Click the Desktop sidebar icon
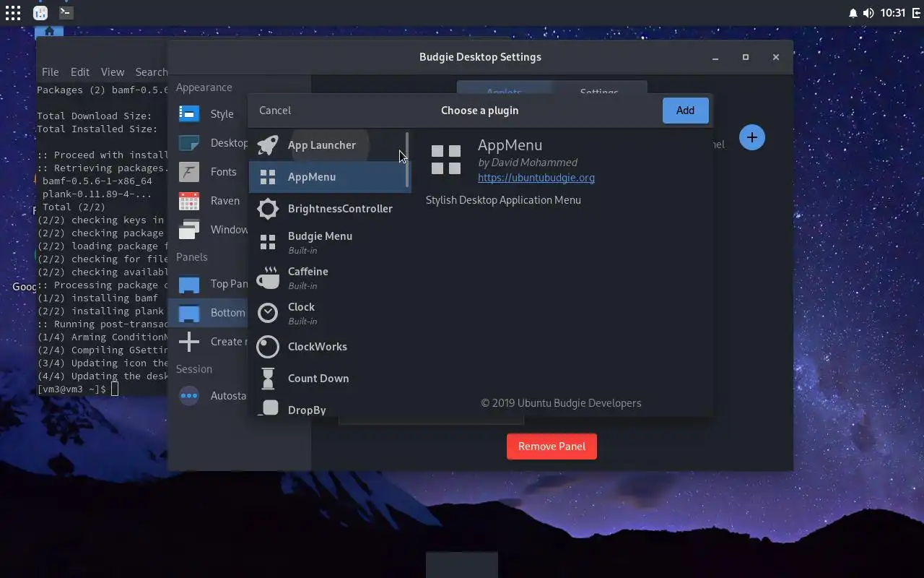 click(189, 143)
